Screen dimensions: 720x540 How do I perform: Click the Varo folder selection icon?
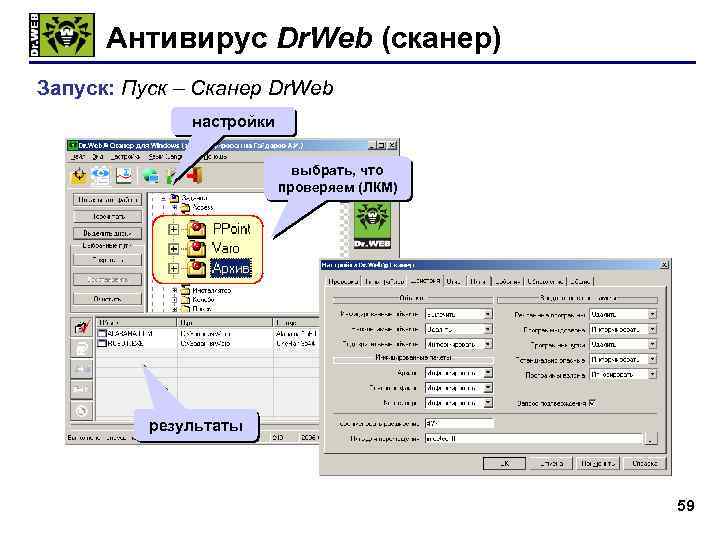click(196, 248)
